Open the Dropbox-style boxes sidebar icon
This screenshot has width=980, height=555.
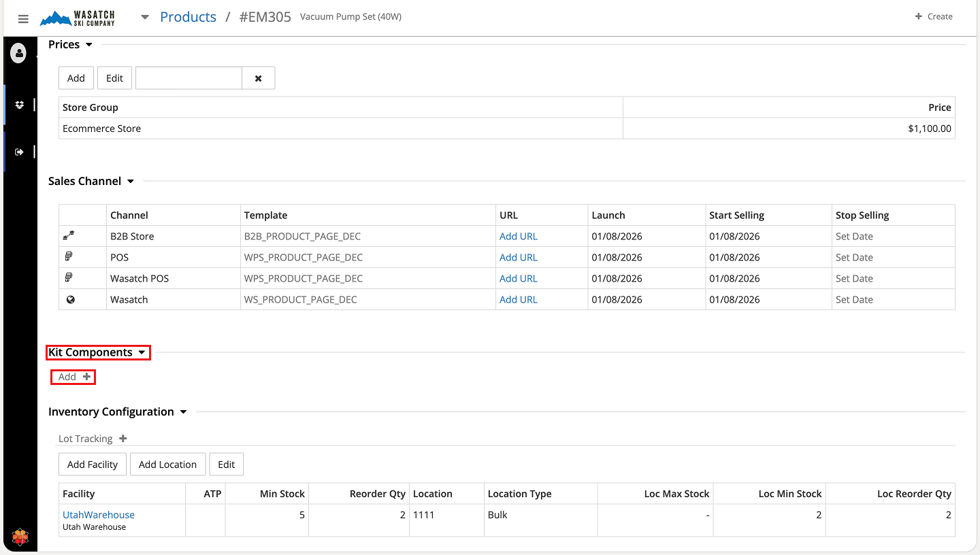tap(19, 105)
